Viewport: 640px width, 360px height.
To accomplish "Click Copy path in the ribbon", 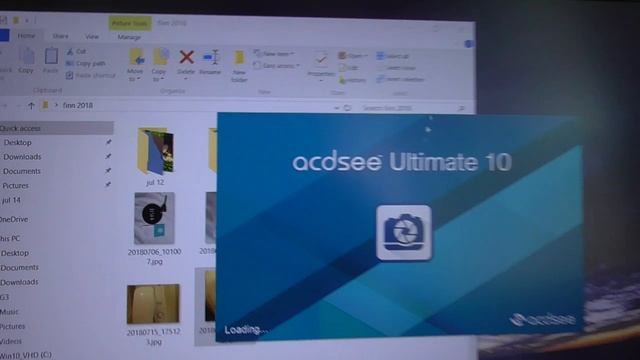I will 86,63.
